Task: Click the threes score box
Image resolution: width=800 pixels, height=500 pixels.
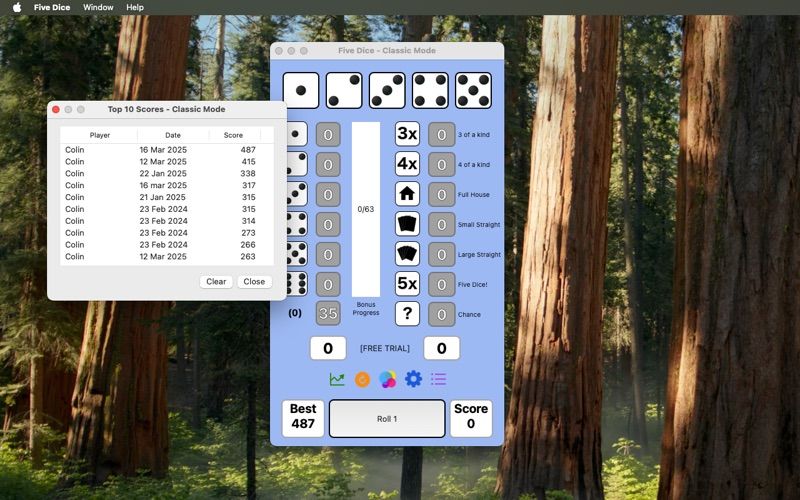Action: 328,194
